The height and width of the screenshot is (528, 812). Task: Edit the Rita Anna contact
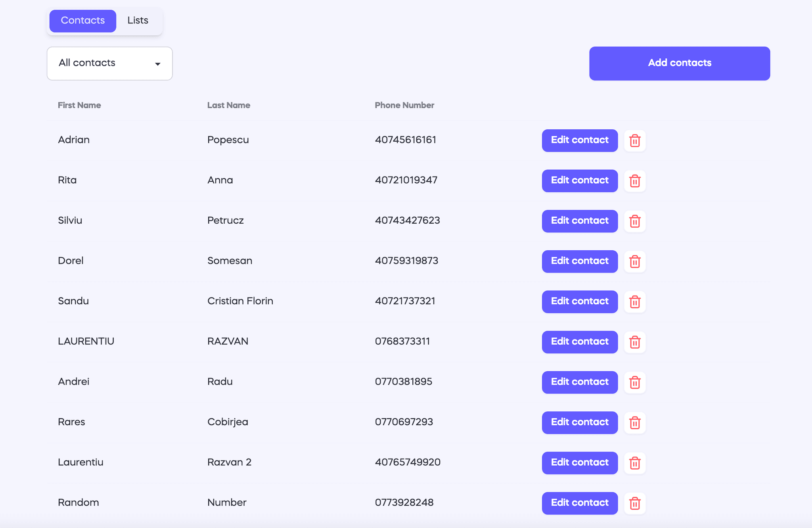pyautogui.click(x=579, y=181)
